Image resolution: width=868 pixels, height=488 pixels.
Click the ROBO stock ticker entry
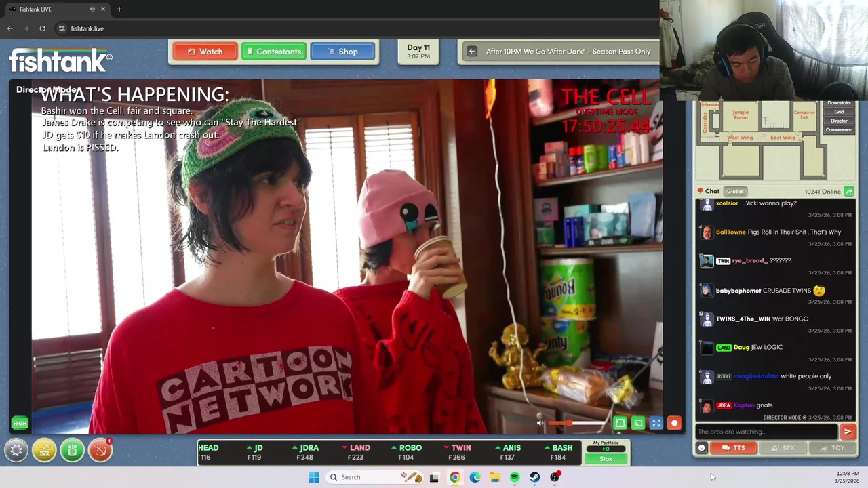[x=407, y=452]
